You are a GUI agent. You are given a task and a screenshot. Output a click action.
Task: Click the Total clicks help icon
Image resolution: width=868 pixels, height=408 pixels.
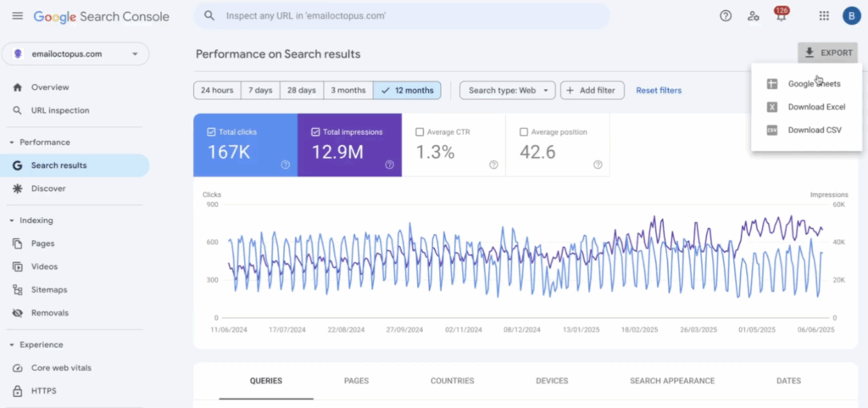click(x=285, y=165)
